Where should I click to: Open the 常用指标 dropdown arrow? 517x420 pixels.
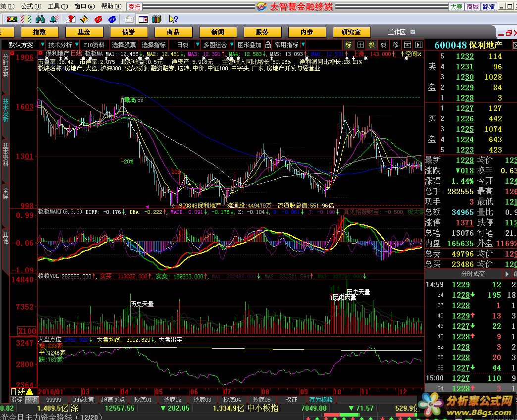tap(303, 45)
